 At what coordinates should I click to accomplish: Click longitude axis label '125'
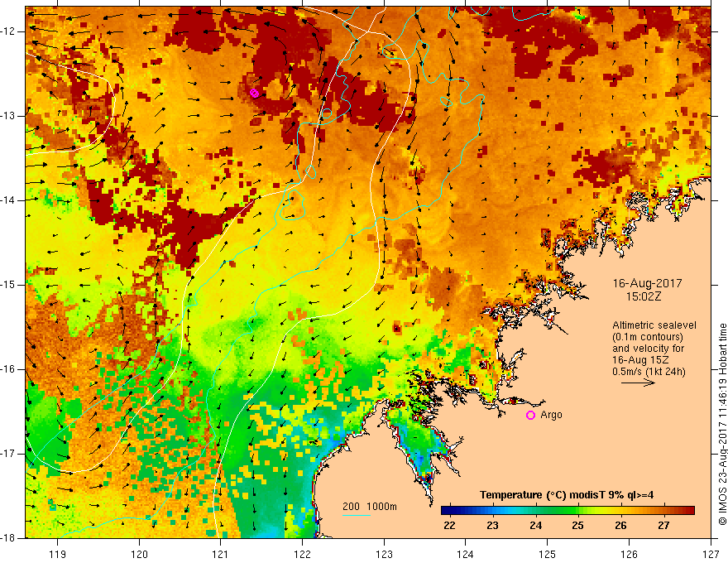548,554
